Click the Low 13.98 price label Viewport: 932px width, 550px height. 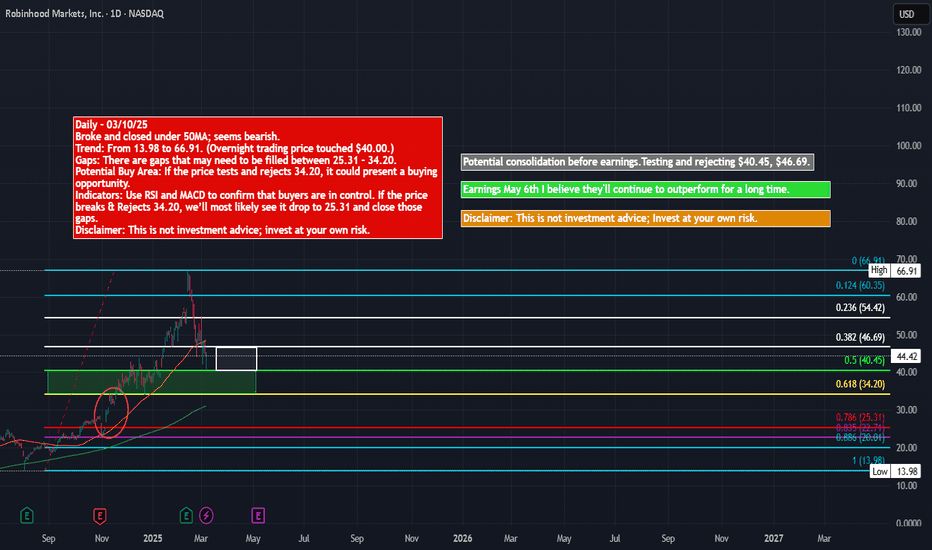(x=895, y=472)
